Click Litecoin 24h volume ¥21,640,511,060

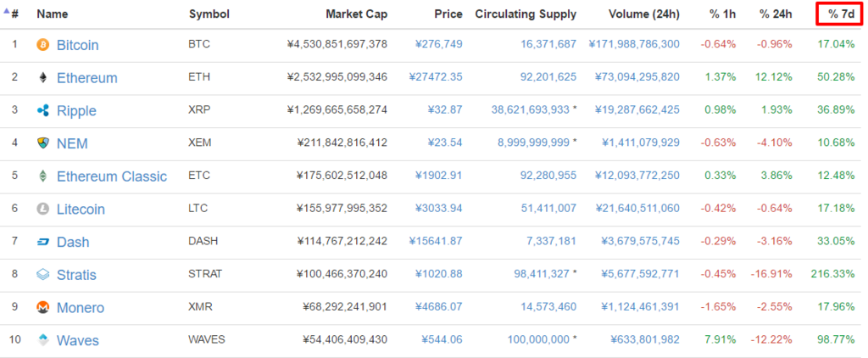click(x=637, y=209)
